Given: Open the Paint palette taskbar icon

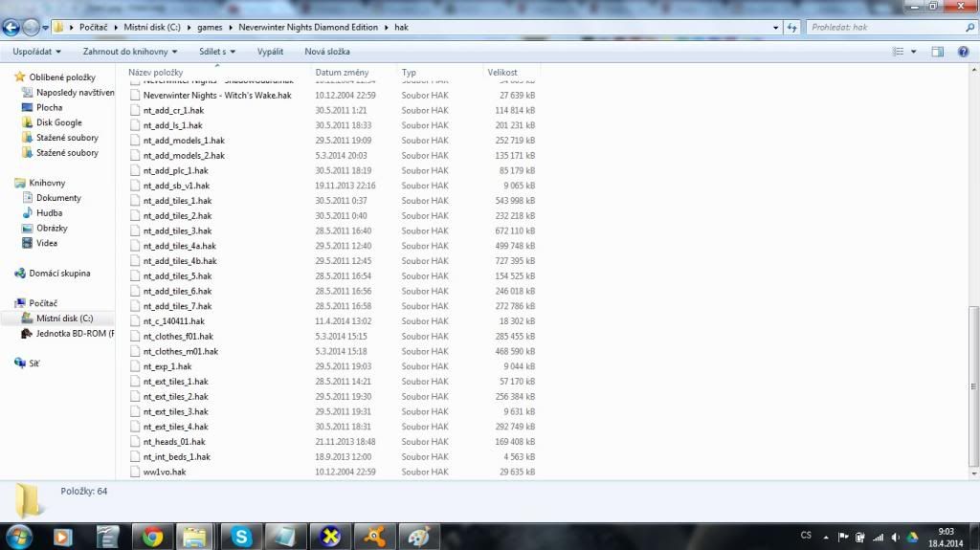Looking at the screenshot, I should (x=419, y=537).
